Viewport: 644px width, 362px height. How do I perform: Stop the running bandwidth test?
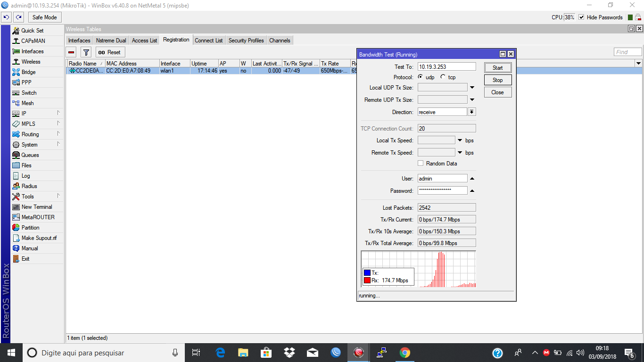(x=498, y=80)
